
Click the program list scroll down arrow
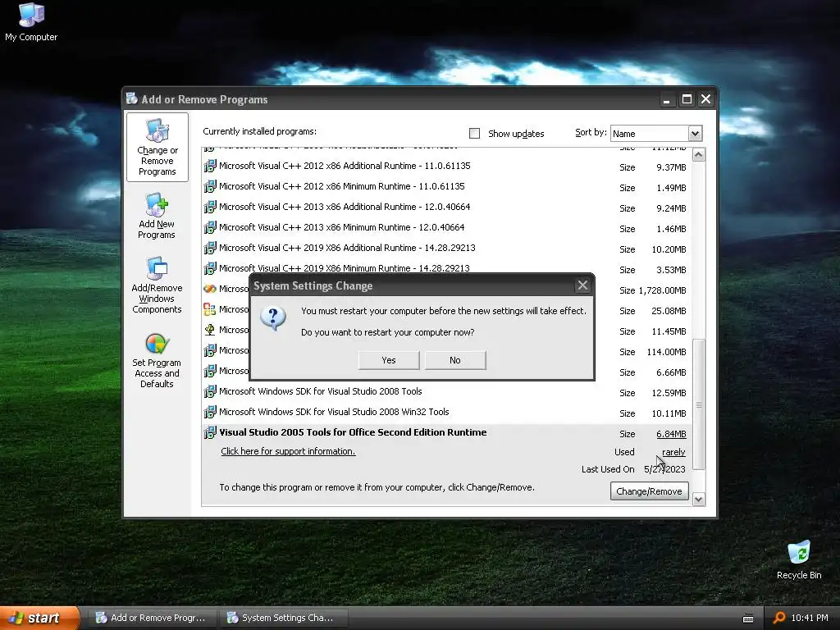699,500
